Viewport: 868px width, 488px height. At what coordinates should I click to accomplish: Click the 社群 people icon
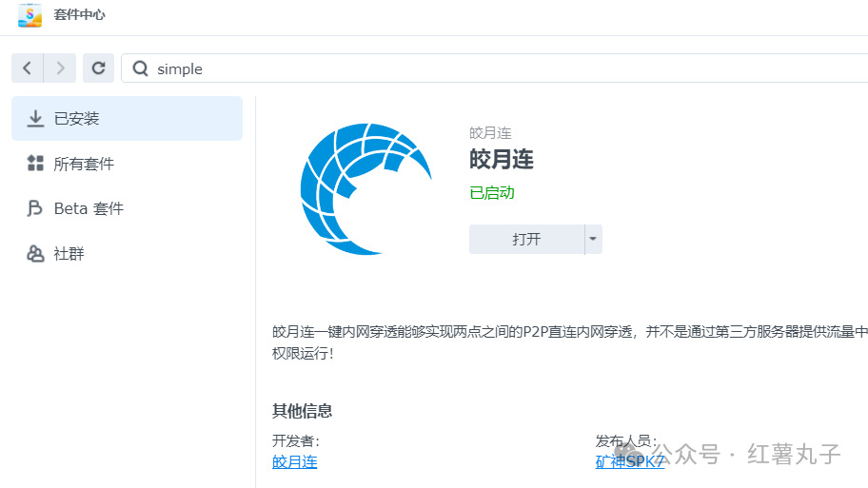click(35, 253)
